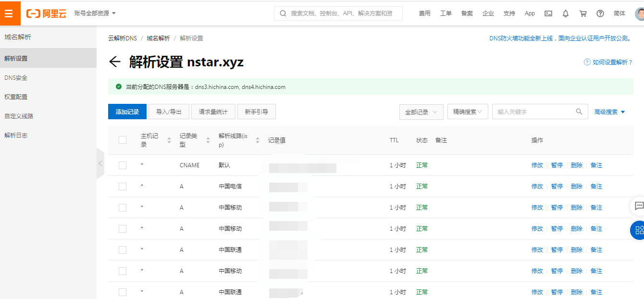Open the shopping cart icon
The width and height of the screenshot is (644, 299).
(x=583, y=13)
